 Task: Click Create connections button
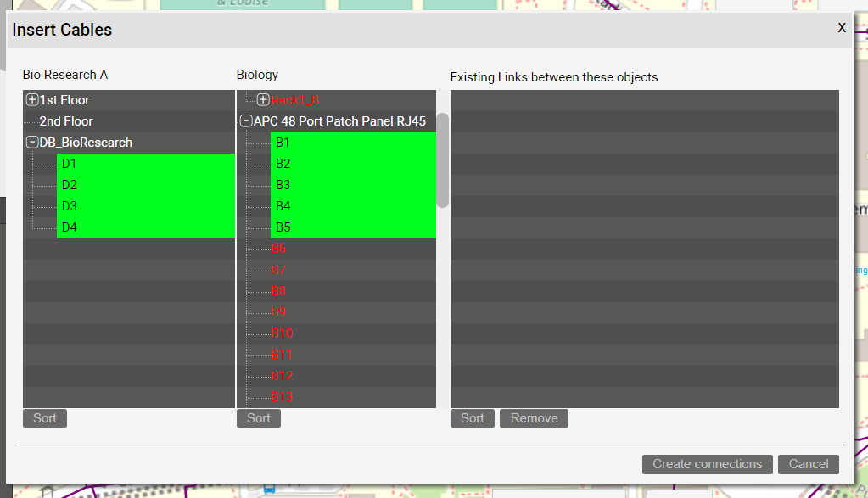point(707,464)
